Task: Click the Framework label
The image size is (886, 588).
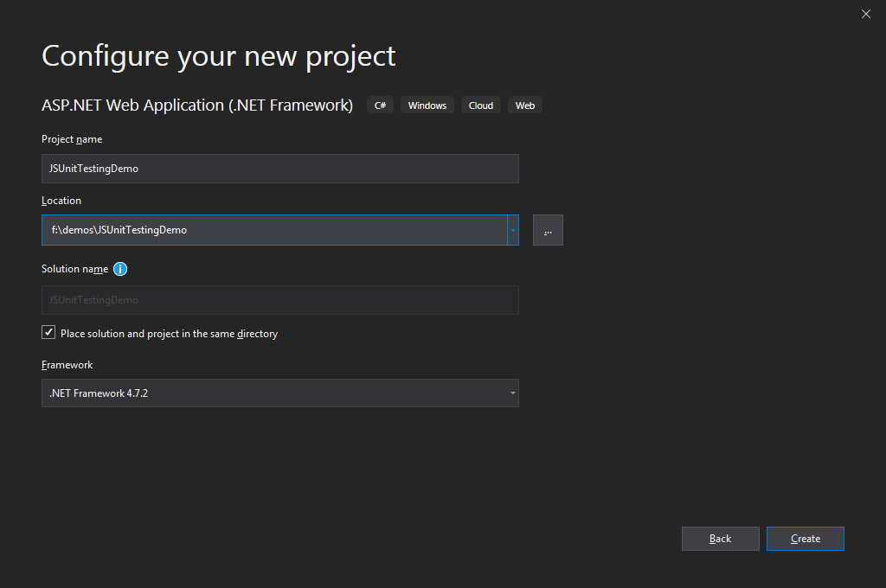Action: [x=67, y=365]
